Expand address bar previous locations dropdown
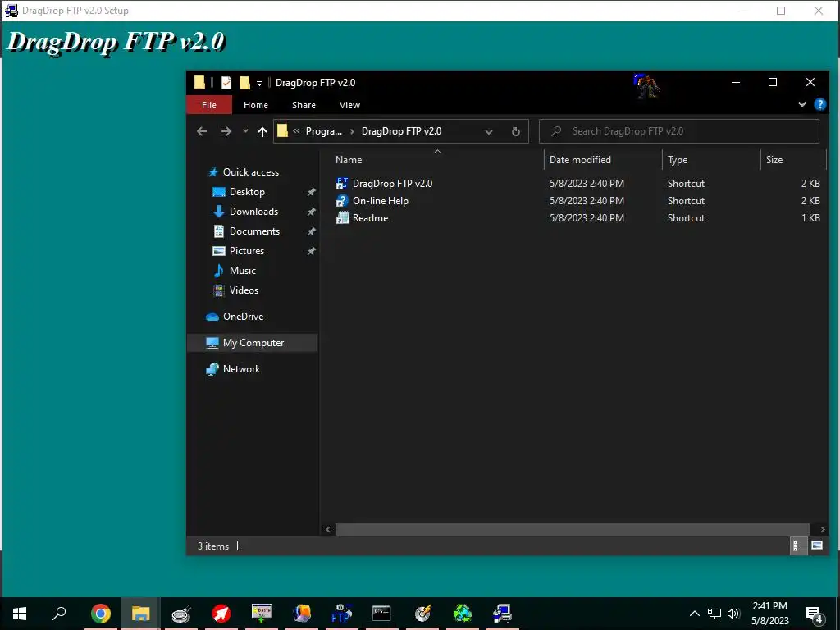The width and height of the screenshot is (840, 630). (x=489, y=131)
